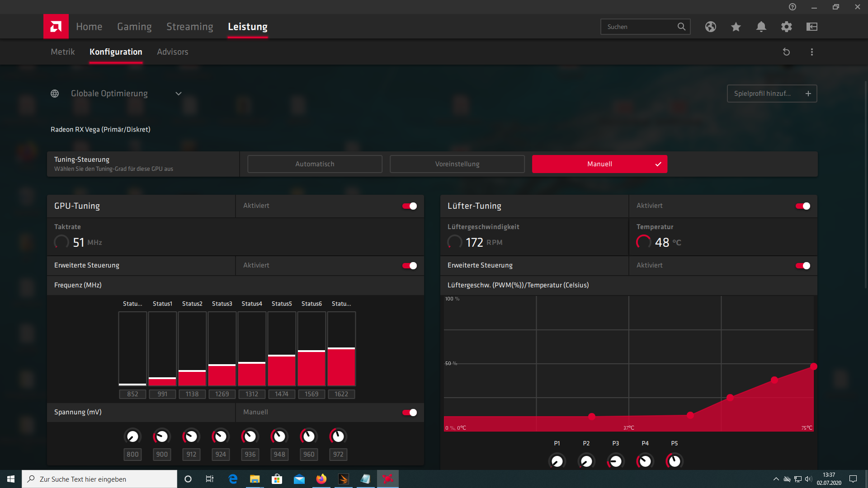Click the help question mark icon
The height and width of the screenshot is (488, 868).
click(x=792, y=7)
